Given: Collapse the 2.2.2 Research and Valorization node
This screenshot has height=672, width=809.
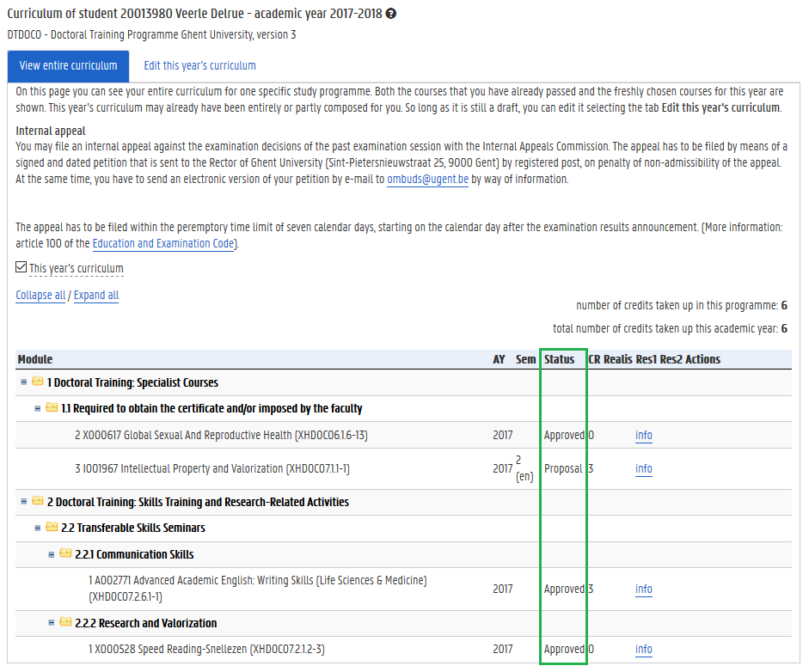Looking at the screenshot, I should [x=52, y=623].
